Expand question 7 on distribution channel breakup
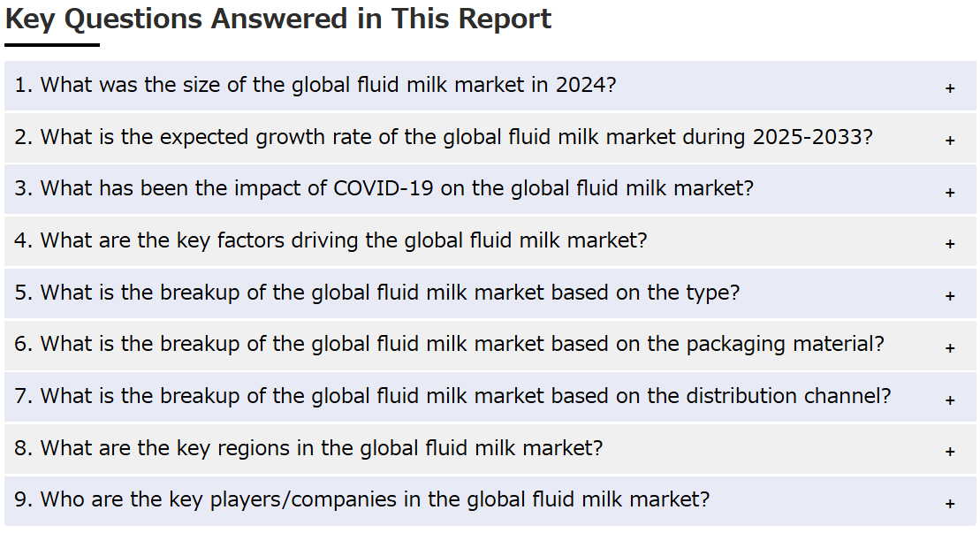Viewport: 980px width, 533px height. [x=490, y=397]
